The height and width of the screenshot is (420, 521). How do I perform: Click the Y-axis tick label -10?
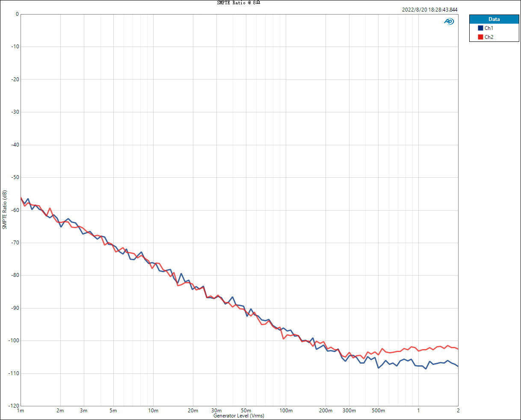15,47
